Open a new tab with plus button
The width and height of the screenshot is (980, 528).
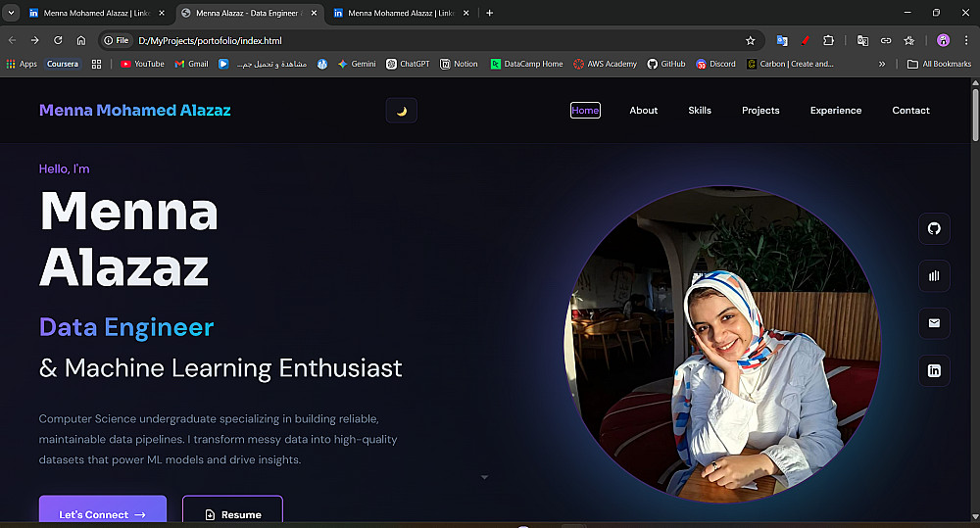[489, 13]
